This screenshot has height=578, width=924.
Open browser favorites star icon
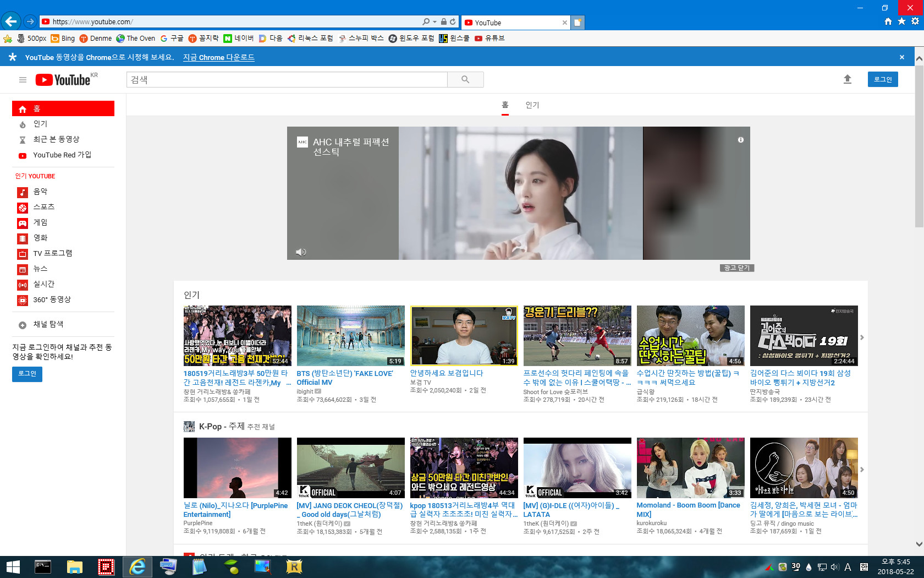pos(901,21)
